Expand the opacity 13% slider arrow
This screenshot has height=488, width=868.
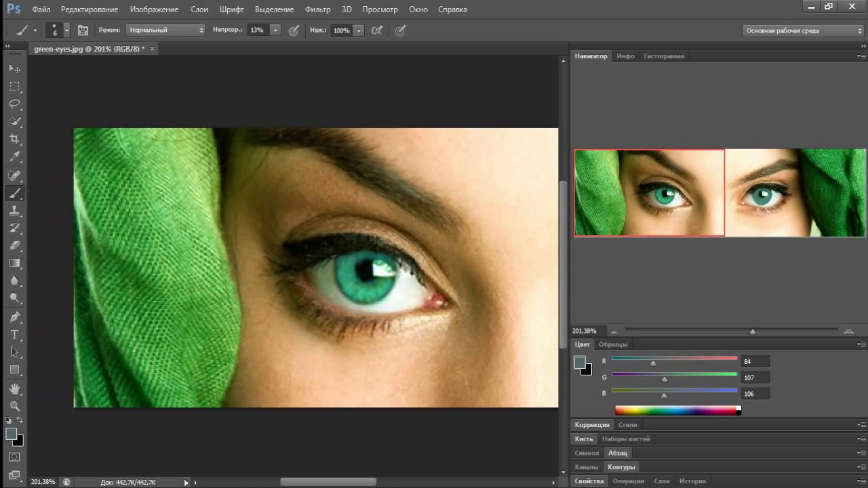click(275, 30)
